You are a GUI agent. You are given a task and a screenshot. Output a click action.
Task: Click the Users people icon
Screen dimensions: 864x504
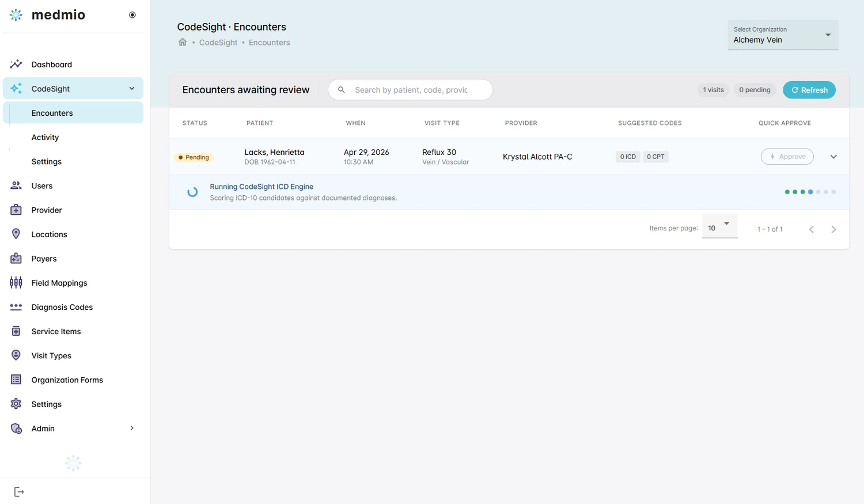point(16,185)
